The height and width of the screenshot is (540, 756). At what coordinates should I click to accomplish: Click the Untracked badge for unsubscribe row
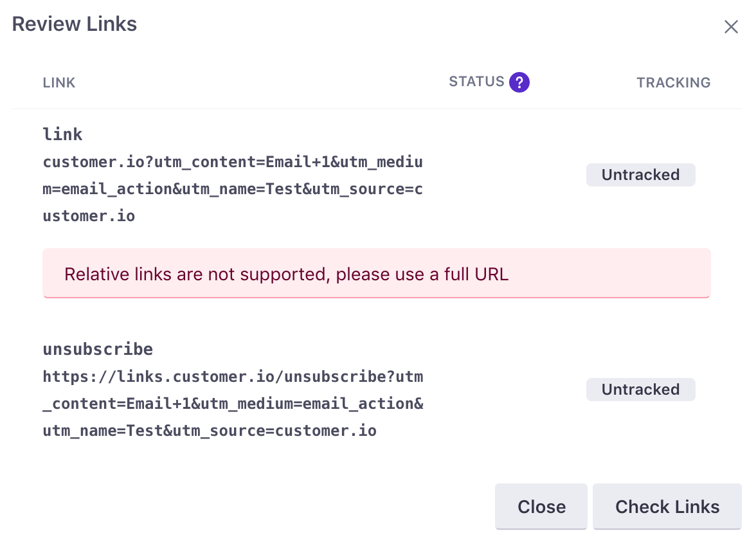coord(640,389)
